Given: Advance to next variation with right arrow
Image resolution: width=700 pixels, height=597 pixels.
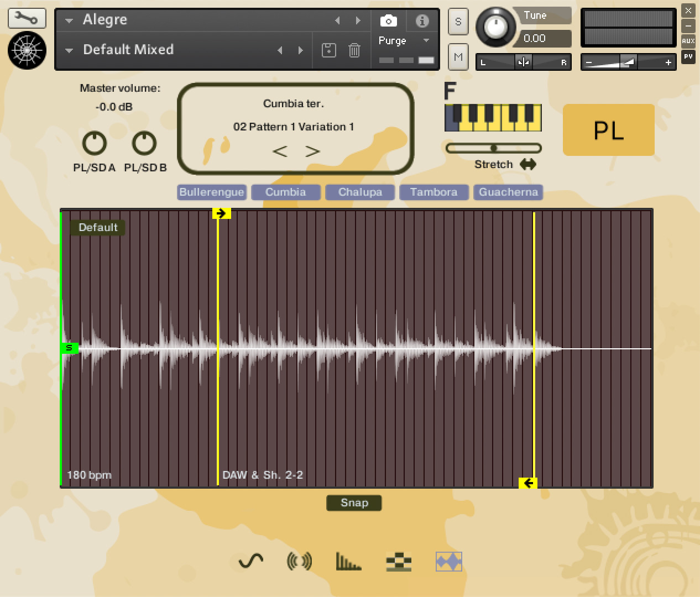Looking at the screenshot, I should click(313, 150).
